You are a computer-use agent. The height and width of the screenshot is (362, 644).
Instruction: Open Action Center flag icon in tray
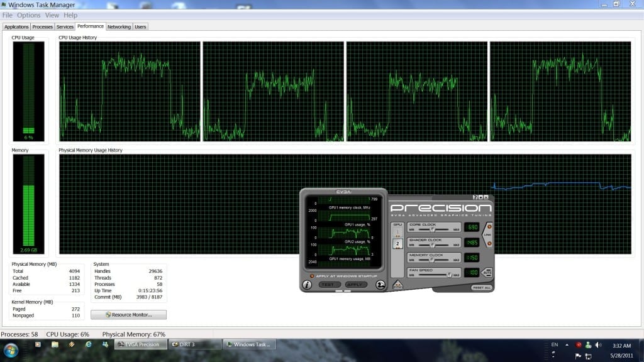click(577, 354)
